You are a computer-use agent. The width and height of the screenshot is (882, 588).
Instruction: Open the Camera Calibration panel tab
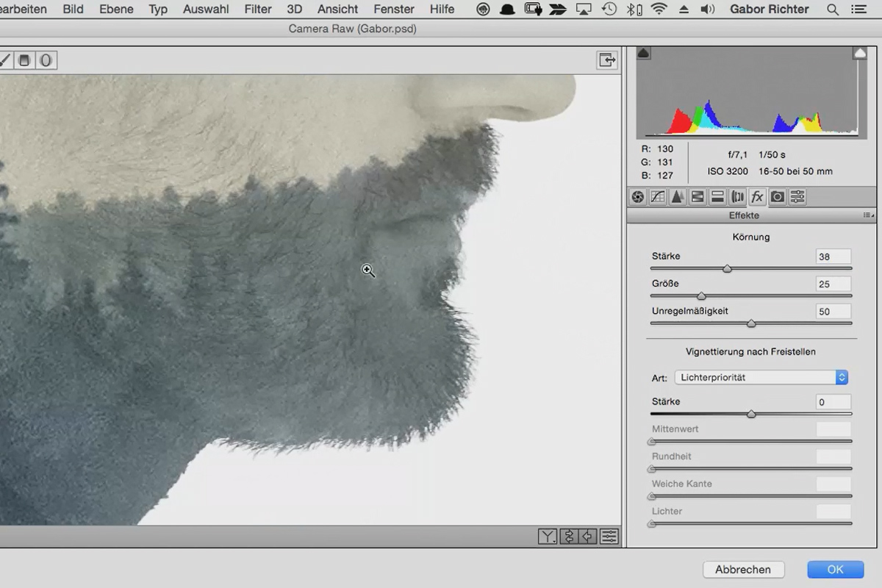click(x=777, y=197)
